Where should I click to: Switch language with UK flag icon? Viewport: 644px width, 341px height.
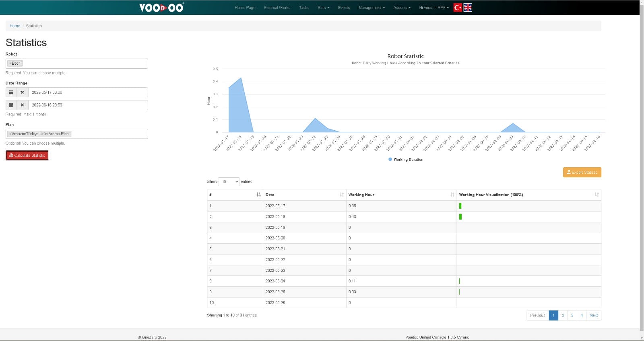(x=468, y=8)
